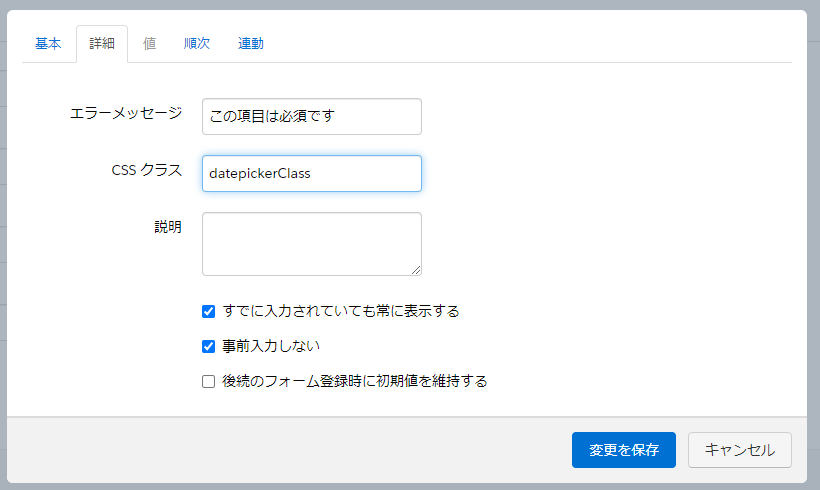This screenshot has height=490, width=820.
Task: Open the 順次 tab
Action: pyautogui.click(x=197, y=43)
